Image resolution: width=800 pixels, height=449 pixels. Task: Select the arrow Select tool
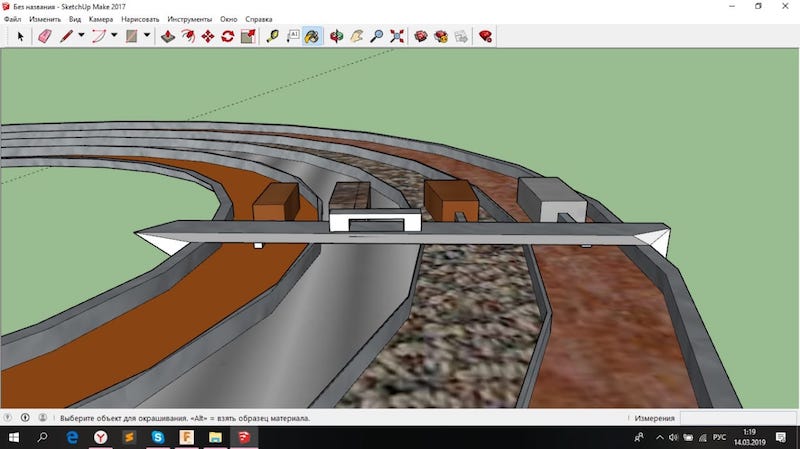point(20,36)
